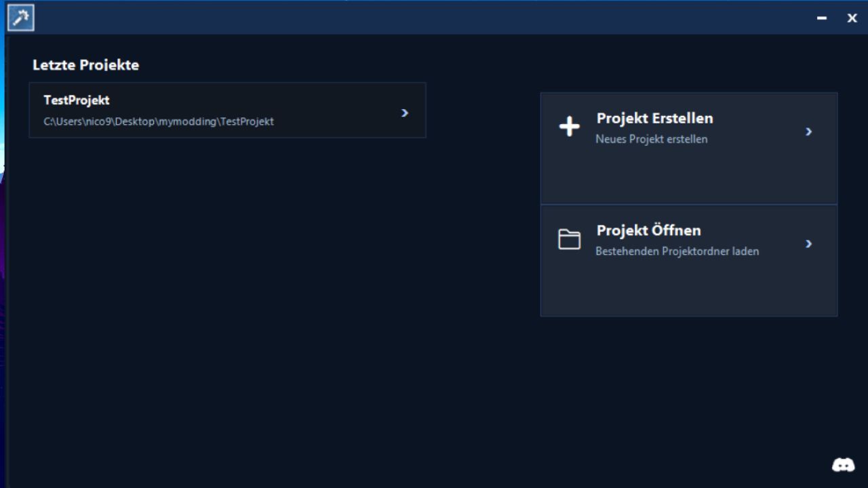Screen dimensions: 868x488
Task: Click the plus icon for Projekt Erstellen
Action: (569, 127)
